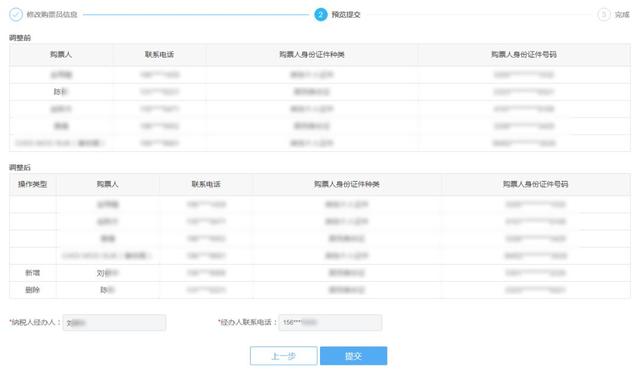
Task: Click the step 3 完成 circle icon
Action: [604, 15]
